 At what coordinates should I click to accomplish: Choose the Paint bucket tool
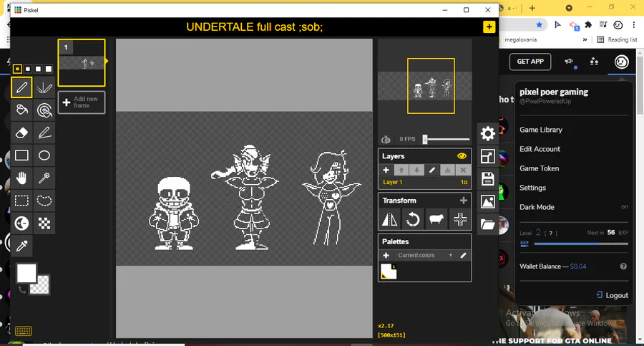pyautogui.click(x=21, y=110)
